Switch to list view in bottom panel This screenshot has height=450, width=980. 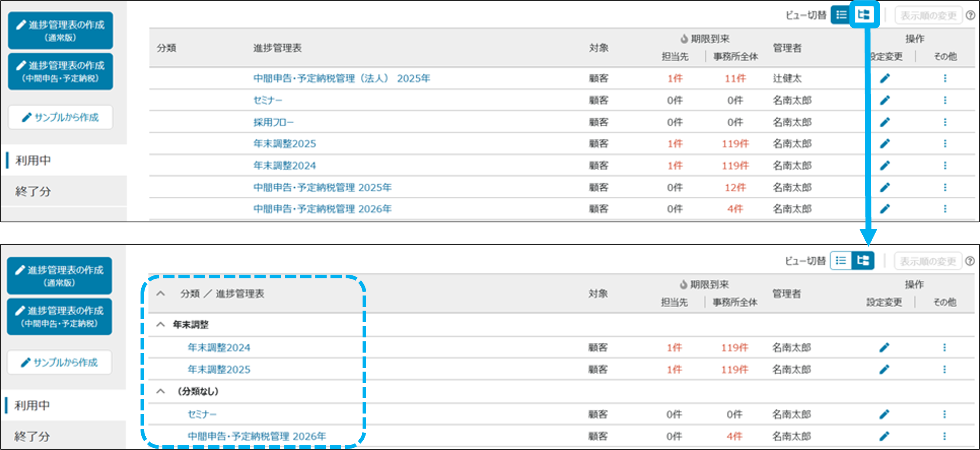(x=840, y=261)
